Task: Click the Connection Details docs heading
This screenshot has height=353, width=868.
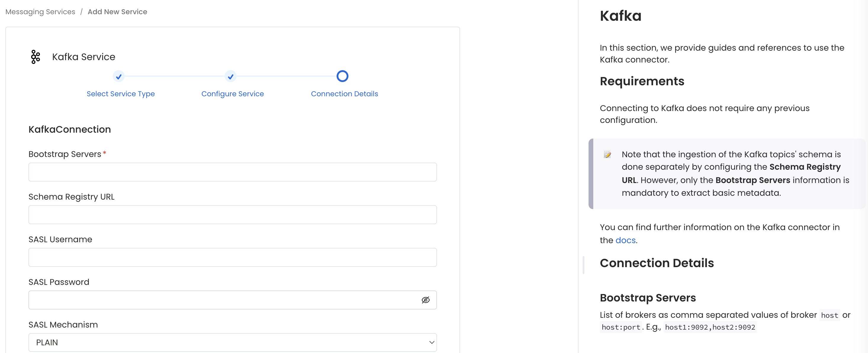Action: pos(657,263)
